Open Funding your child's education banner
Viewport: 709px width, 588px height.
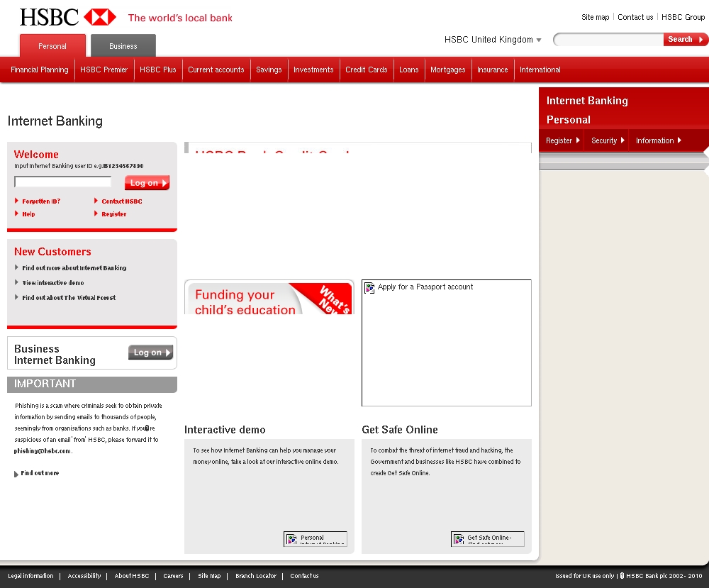click(x=269, y=297)
